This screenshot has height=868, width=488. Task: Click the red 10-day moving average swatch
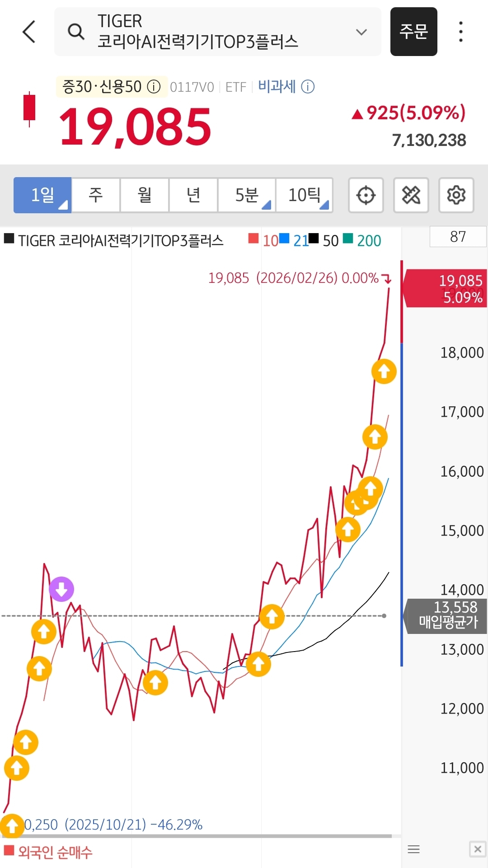coord(253,239)
